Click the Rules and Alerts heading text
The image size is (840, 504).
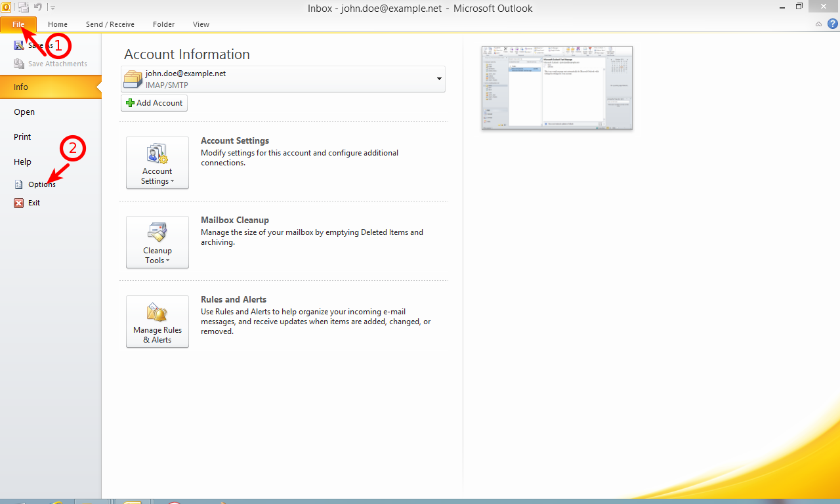point(234,299)
